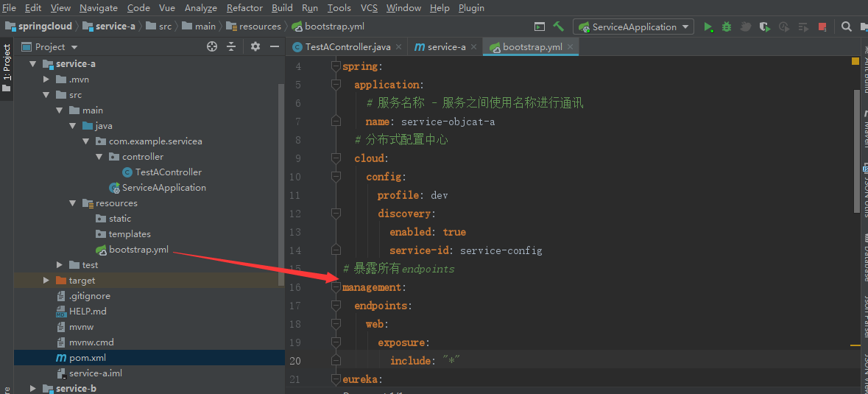This screenshot has width=868, height=394.
Task: Run with coverage shield icon
Action: pos(764,27)
